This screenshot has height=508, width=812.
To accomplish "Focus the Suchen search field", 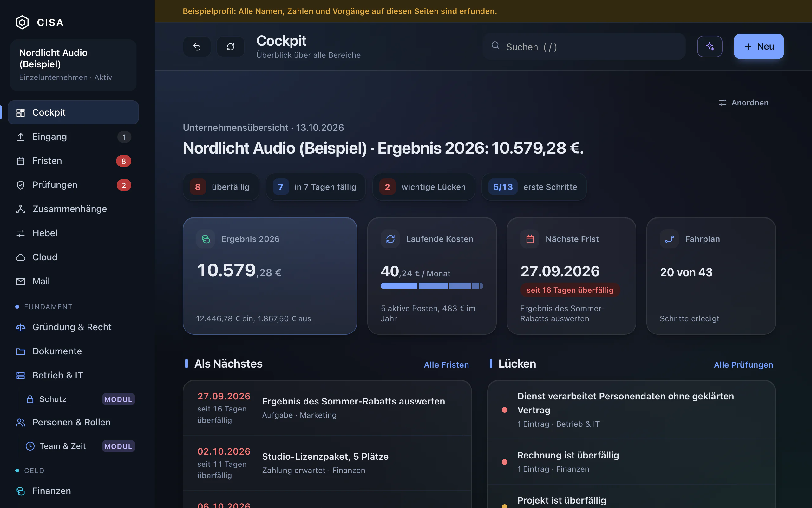I will 584,46.
